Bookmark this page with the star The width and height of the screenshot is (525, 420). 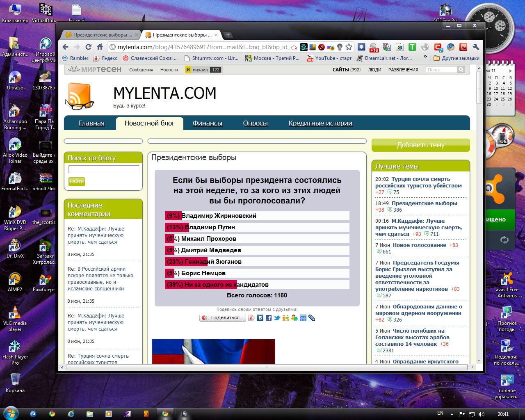pyautogui.click(x=349, y=47)
